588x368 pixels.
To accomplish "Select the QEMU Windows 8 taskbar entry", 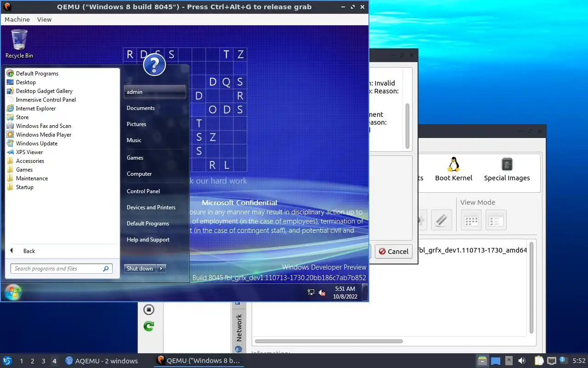I will 198,361.
